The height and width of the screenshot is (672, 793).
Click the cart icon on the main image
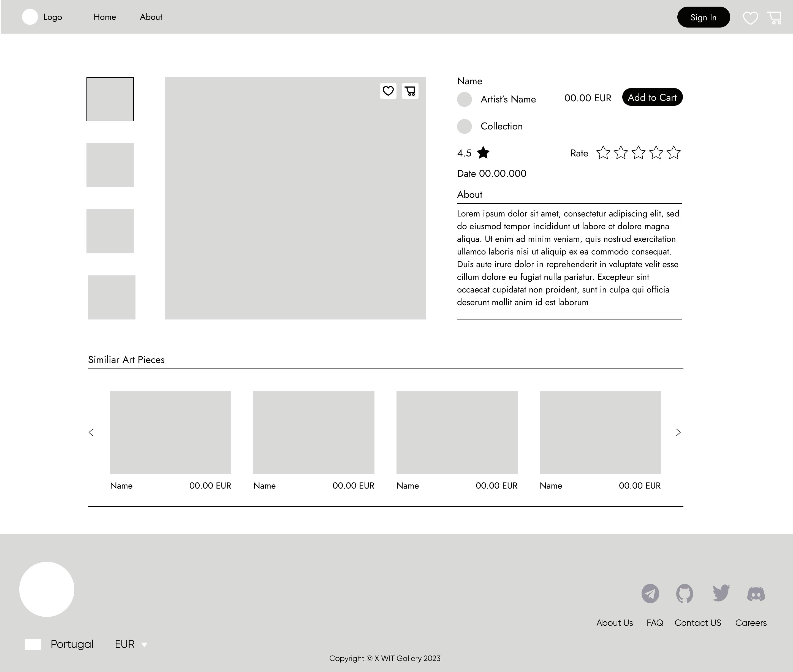pos(410,91)
